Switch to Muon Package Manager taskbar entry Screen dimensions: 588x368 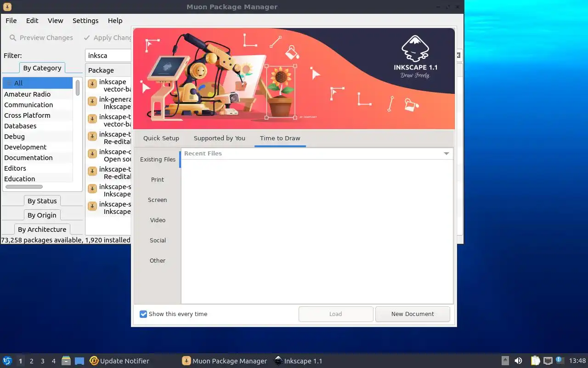[225, 361]
